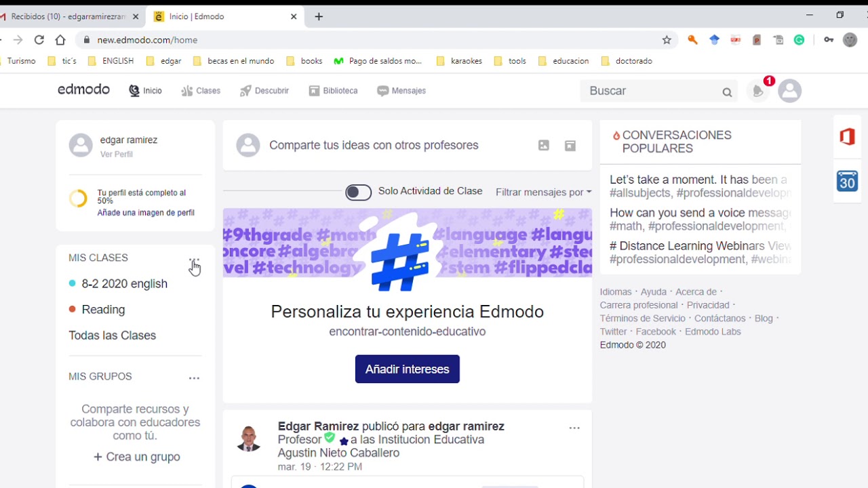The image size is (868, 488).
Task: Open Descubrir in the navigation bar
Action: tap(264, 91)
